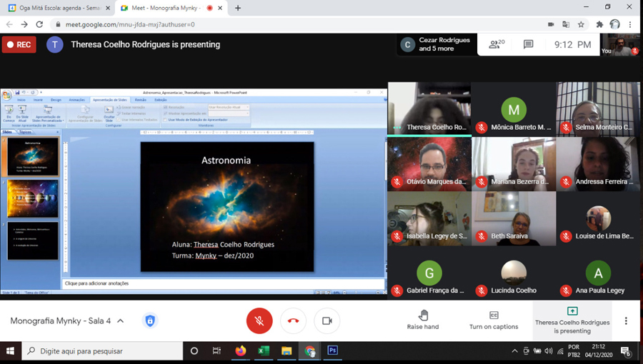Open Excel from the Windows taskbar
This screenshot has height=364, width=643.
(x=263, y=351)
